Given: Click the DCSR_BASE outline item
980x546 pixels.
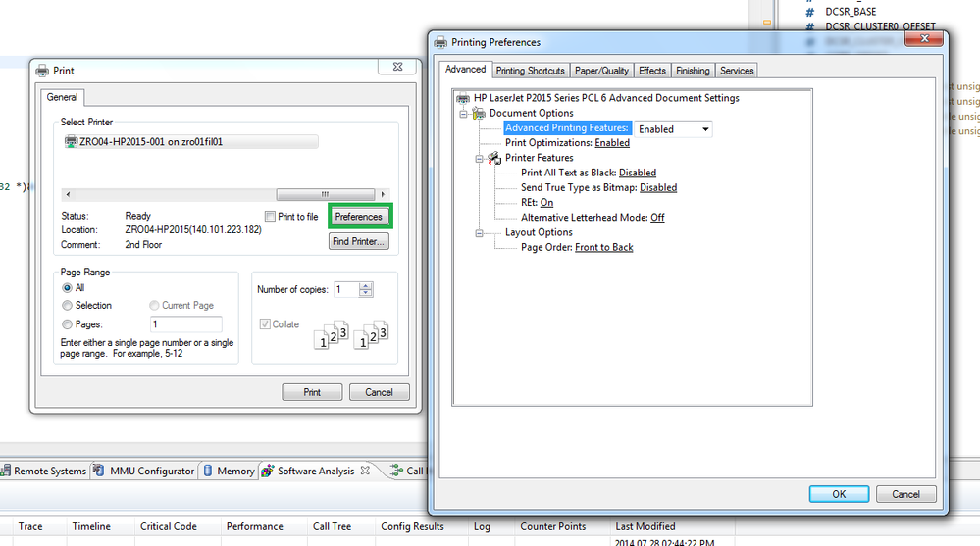Looking at the screenshot, I should coord(850,11).
